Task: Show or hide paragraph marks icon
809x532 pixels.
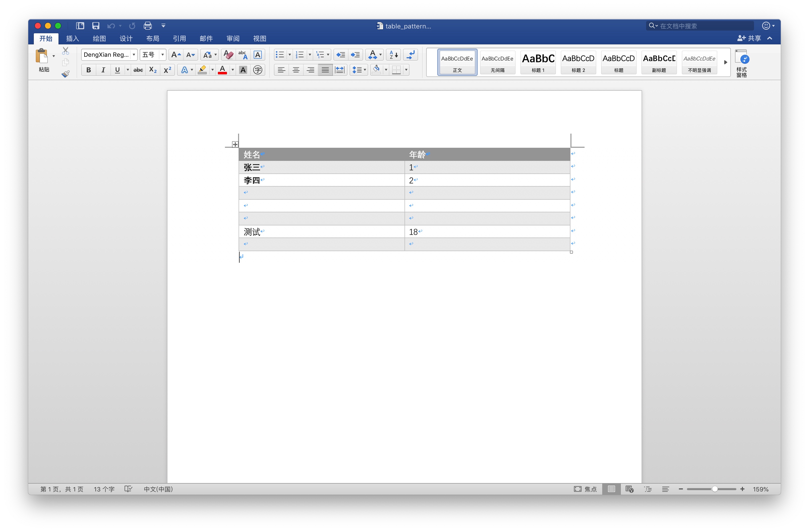Action: 411,55
